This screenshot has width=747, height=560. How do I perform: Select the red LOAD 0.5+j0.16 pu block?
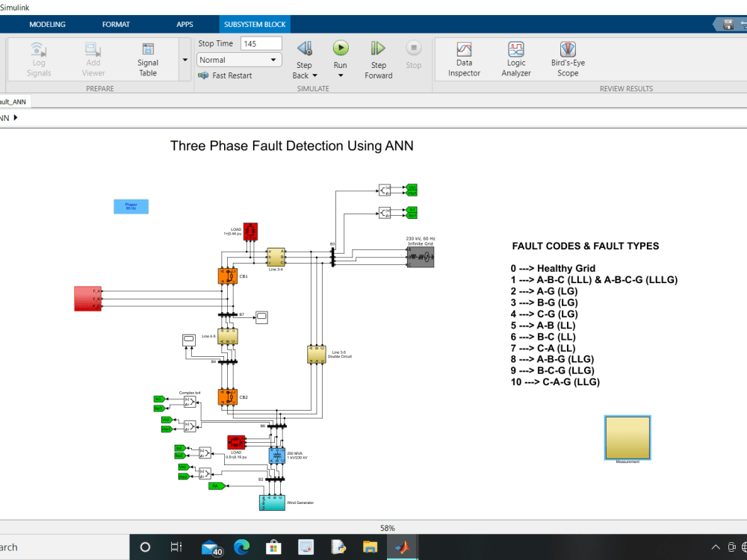coord(236,442)
